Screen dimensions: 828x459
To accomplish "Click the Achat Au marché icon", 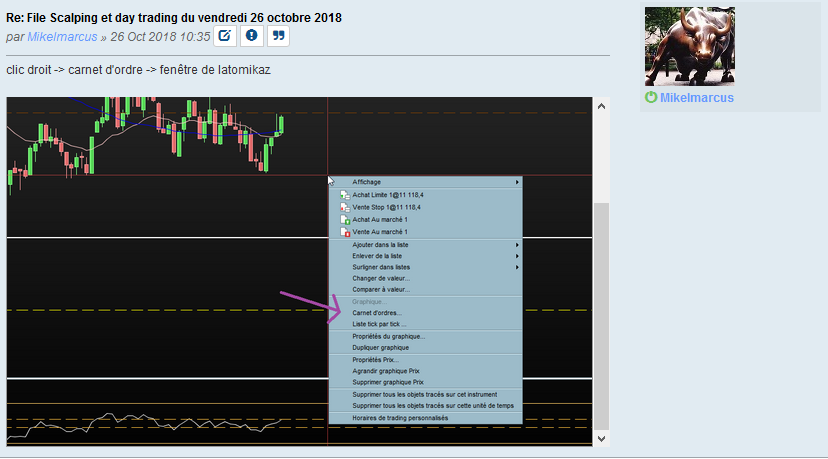I will click(x=345, y=220).
